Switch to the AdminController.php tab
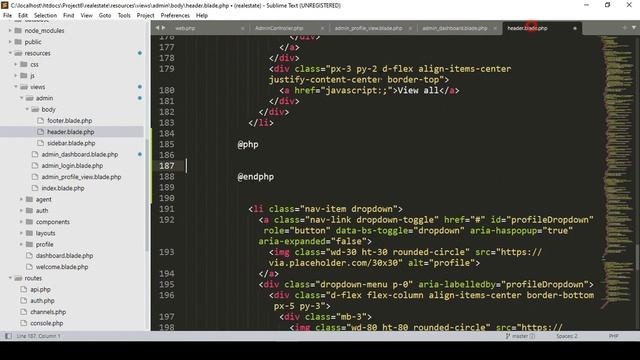 279,28
